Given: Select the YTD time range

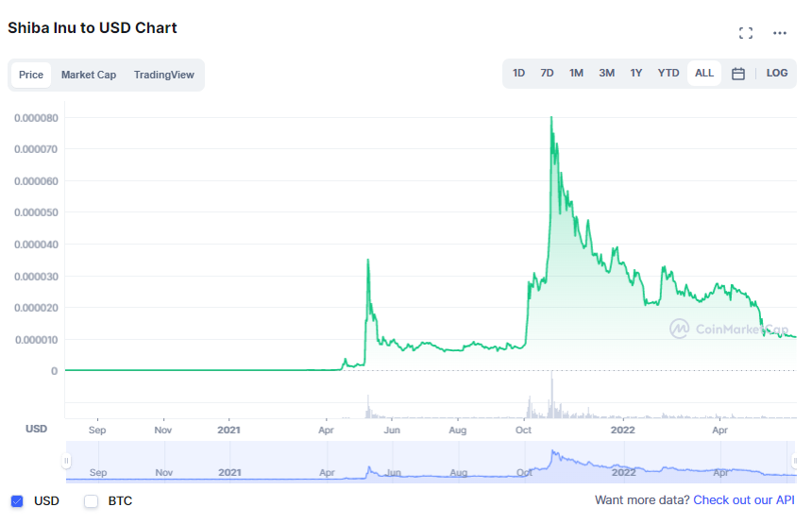Looking at the screenshot, I should tap(668, 73).
